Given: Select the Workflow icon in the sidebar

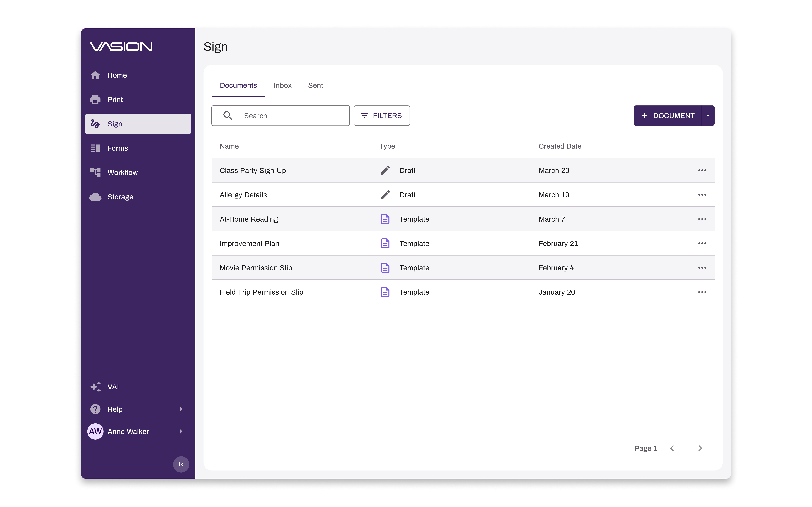Looking at the screenshot, I should (x=95, y=172).
